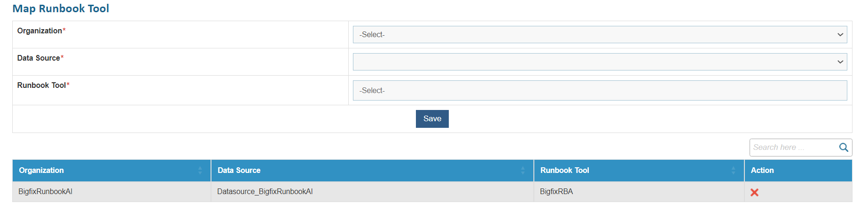
Task: Click the Action column header
Action: point(762,171)
